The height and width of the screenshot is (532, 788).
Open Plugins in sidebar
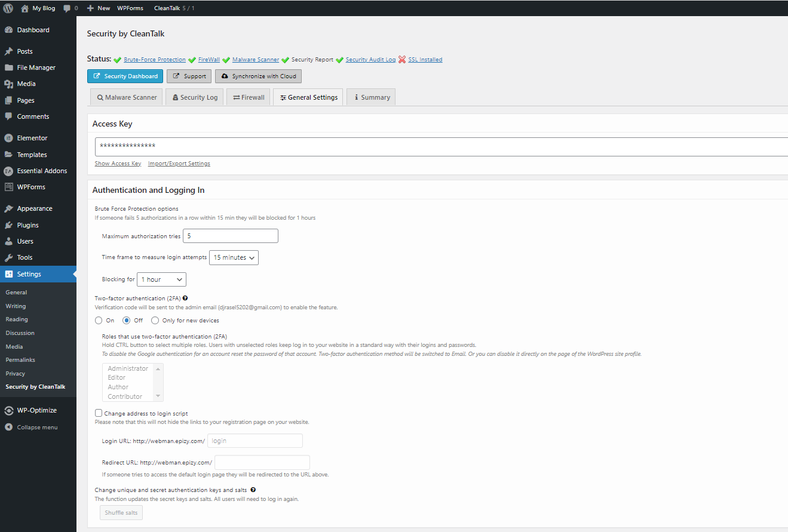(x=27, y=225)
